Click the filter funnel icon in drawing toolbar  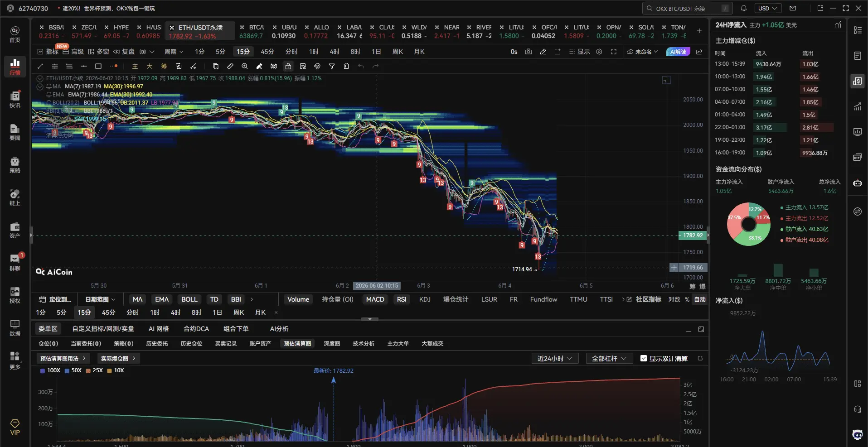332,66
